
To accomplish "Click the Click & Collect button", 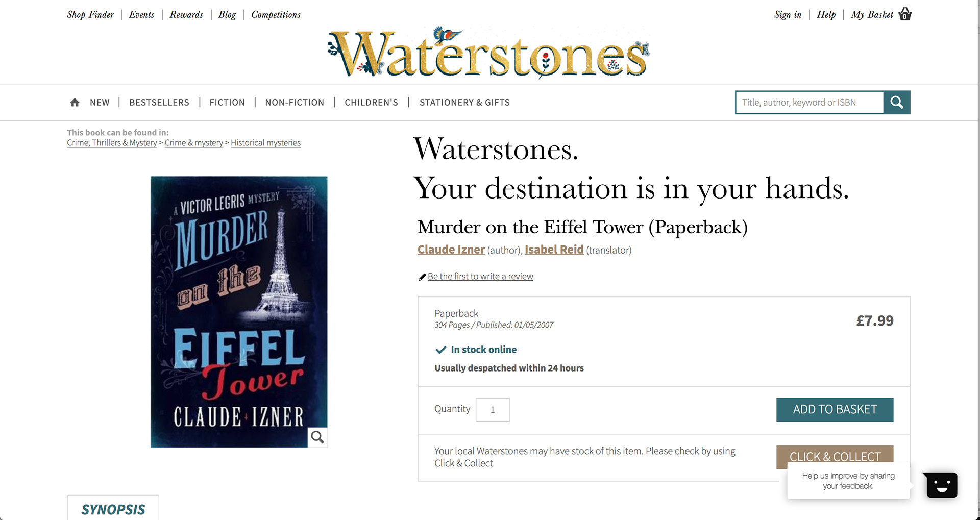I will [835, 455].
